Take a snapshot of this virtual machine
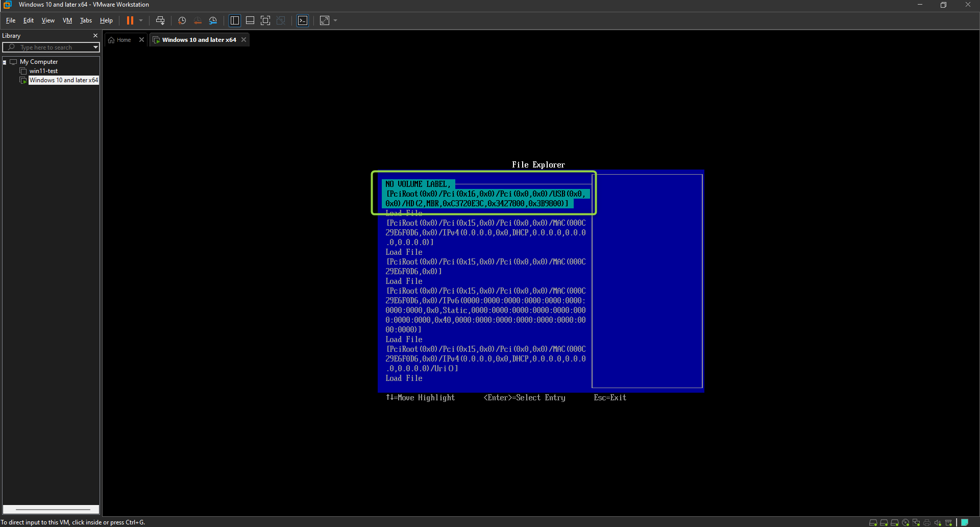 [x=182, y=20]
